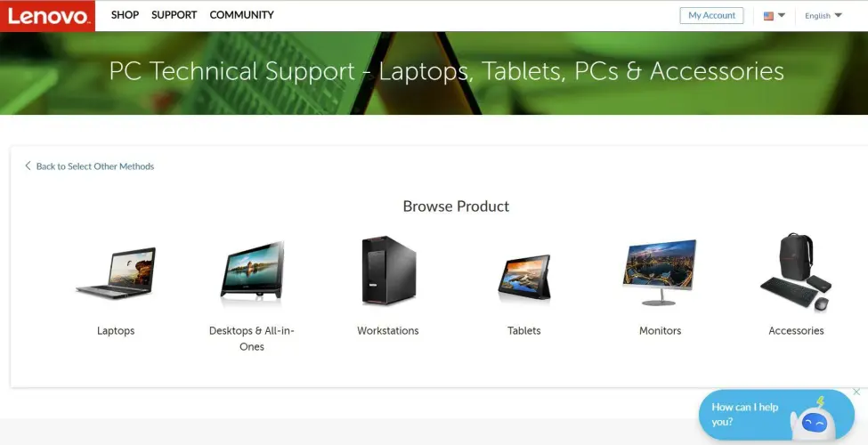868x445 pixels.
Task: Click the Monitors text label
Action: [660, 330]
